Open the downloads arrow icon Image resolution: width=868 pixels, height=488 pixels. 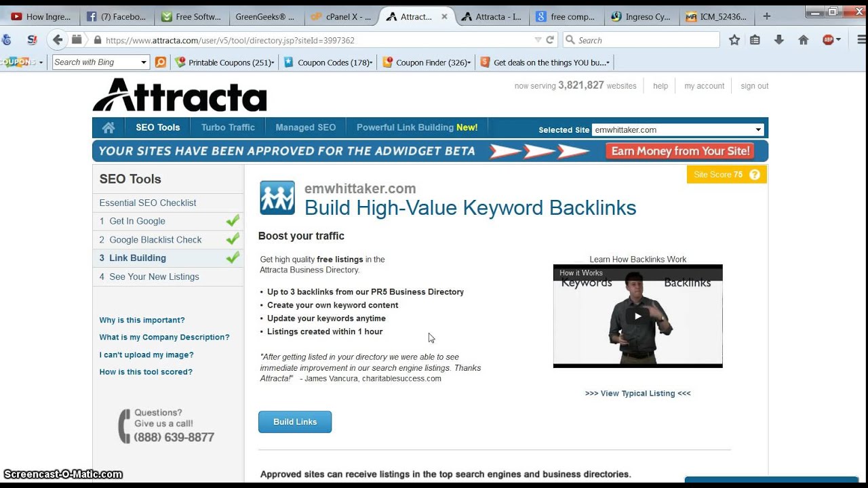(779, 40)
